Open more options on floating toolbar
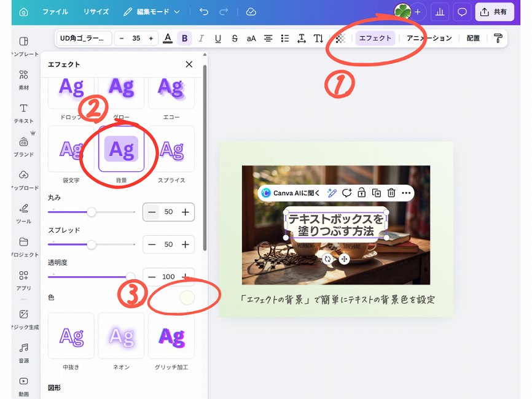This screenshot has height=399, width=532. (x=405, y=193)
